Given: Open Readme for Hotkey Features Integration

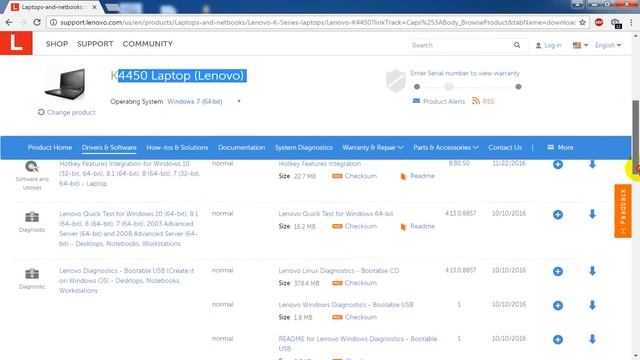Looking at the screenshot, I should click(x=418, y=176).
